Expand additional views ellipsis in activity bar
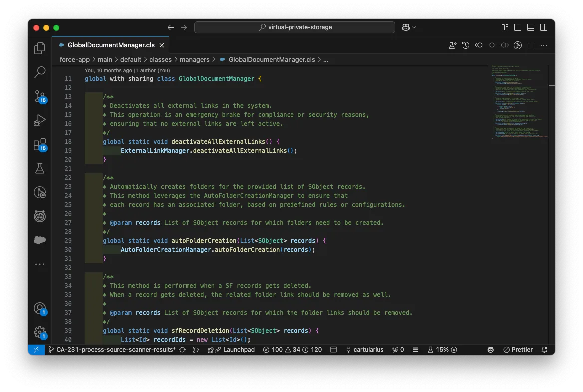The height and width of the screenshot is (392, 583). click(40, 264)
